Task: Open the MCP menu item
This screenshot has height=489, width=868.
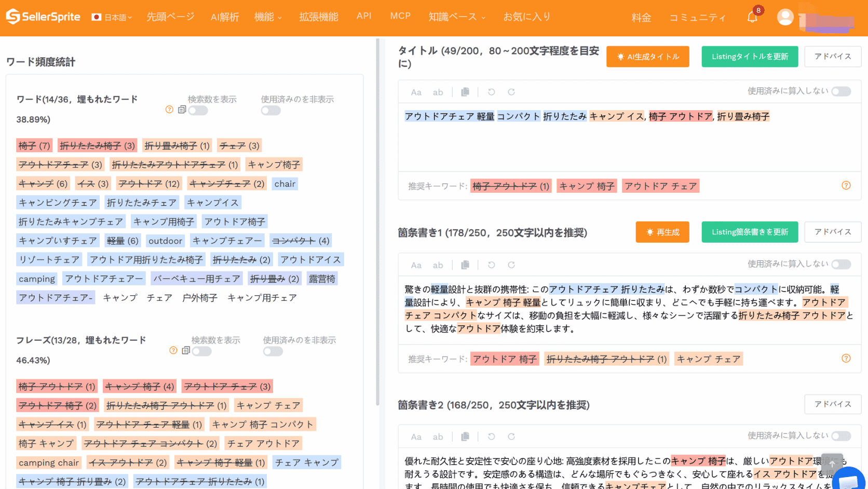Action: (400, 16)
